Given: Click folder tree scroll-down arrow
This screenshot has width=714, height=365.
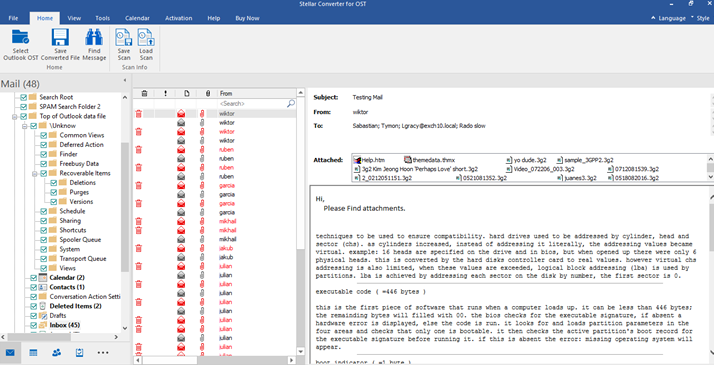Looking at the screenshot, I should coord(125,328).
